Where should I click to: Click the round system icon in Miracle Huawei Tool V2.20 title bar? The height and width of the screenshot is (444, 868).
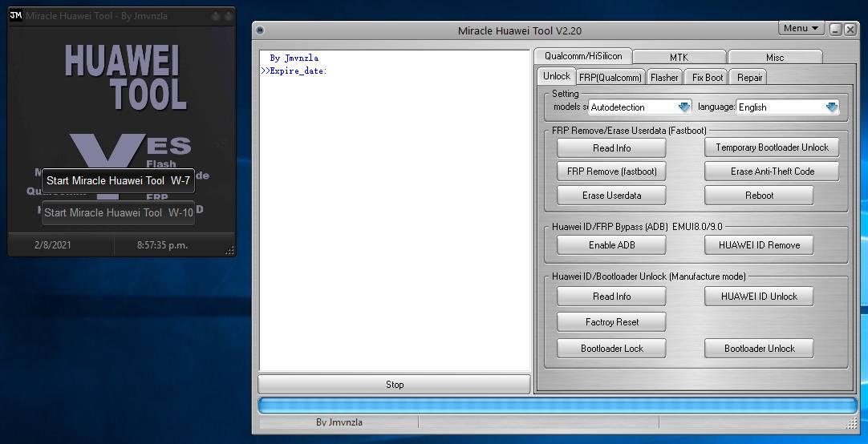260,30
